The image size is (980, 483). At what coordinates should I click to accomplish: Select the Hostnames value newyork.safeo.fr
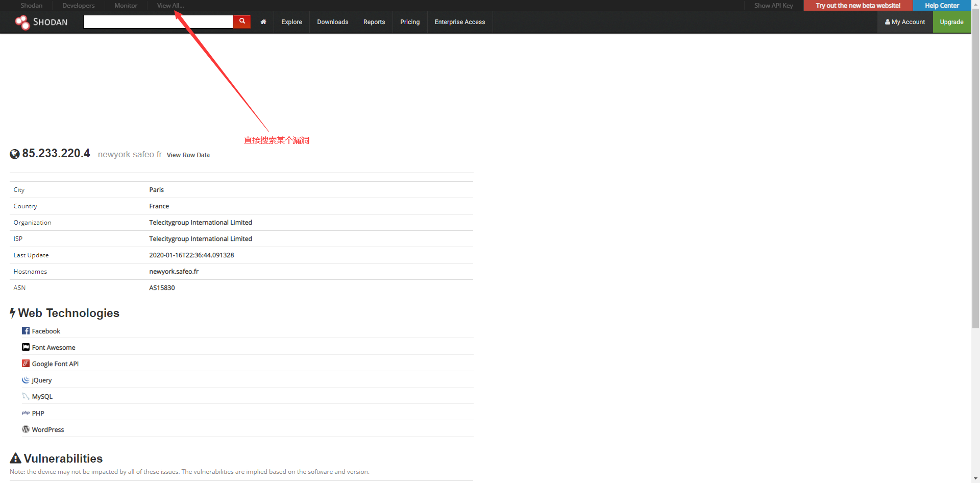174,272
